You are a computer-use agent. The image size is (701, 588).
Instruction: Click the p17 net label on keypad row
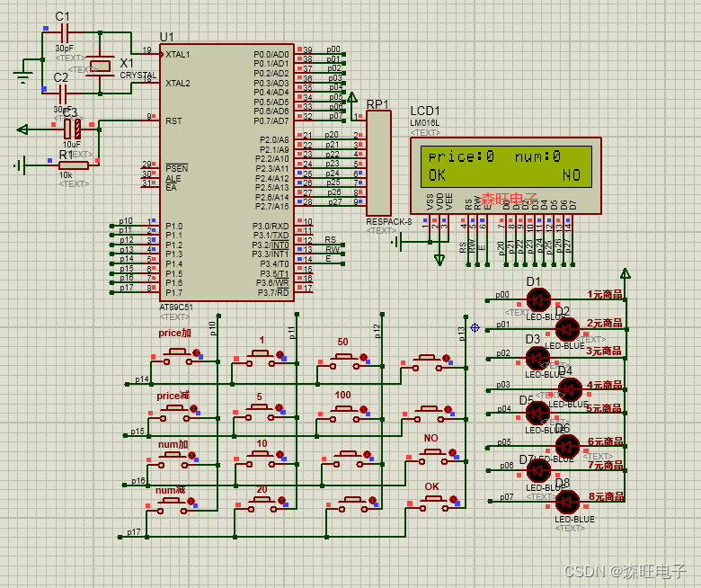tap(134, 532)
